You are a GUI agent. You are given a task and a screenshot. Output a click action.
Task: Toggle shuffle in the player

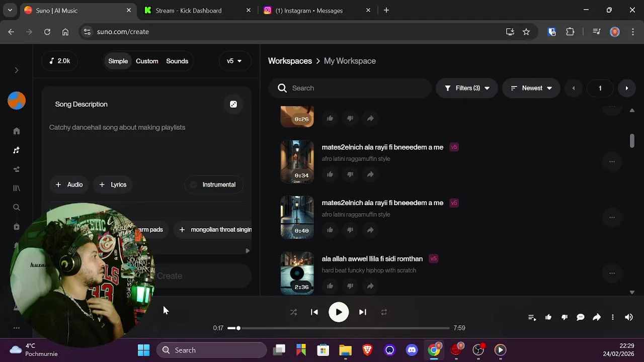[x=293, y=312]
